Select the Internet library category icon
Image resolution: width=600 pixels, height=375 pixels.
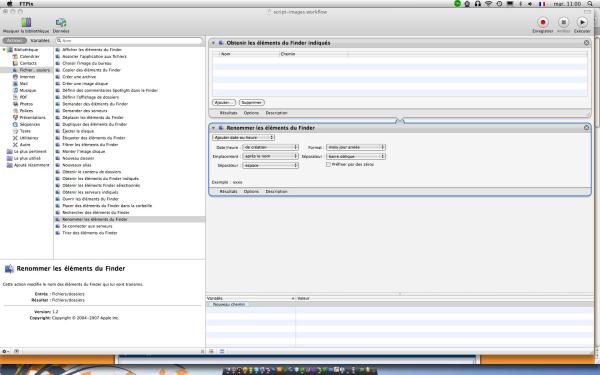(16, 77)
